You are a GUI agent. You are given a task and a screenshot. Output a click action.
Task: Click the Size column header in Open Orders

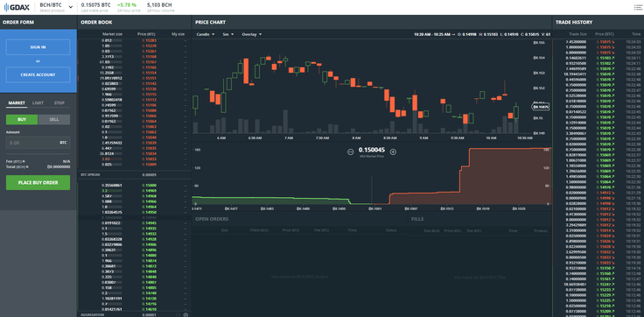224,230
